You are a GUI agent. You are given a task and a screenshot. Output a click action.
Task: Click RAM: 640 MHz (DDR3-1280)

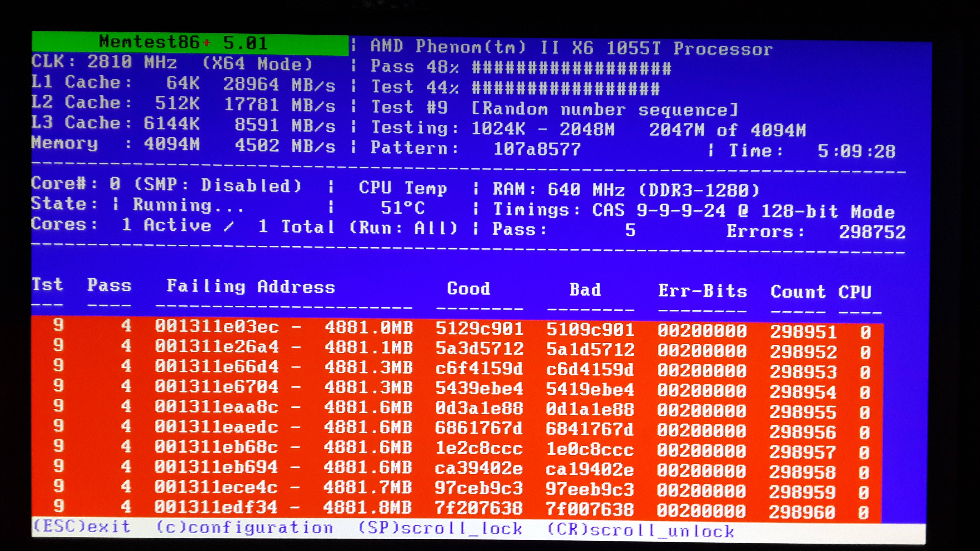[626, 189]
